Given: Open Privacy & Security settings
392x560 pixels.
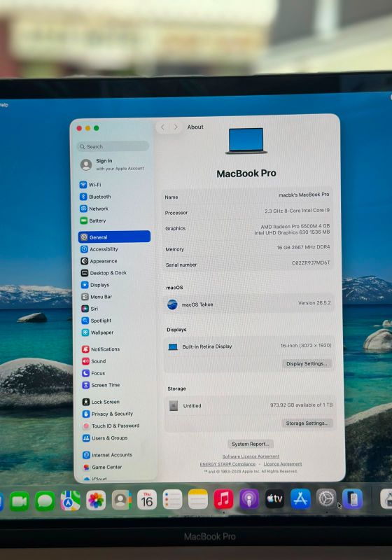Looking at the screenshot, I should point(108,414).
